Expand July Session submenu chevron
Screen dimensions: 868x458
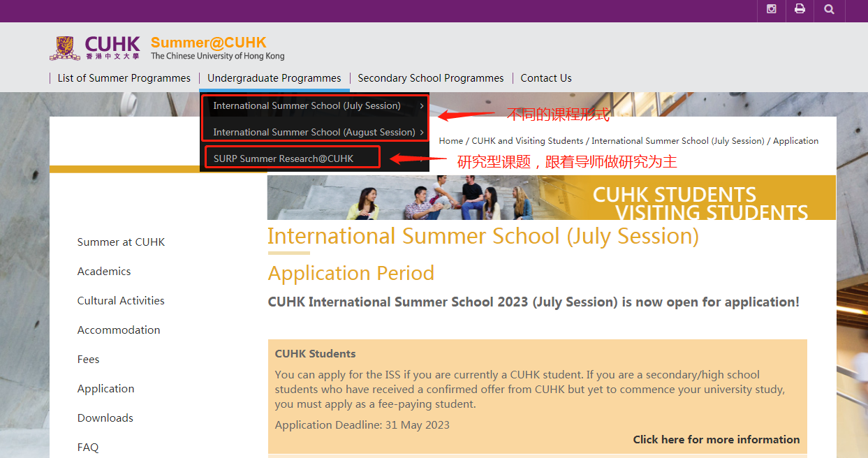pyautogui.click(x=422, y=106)
